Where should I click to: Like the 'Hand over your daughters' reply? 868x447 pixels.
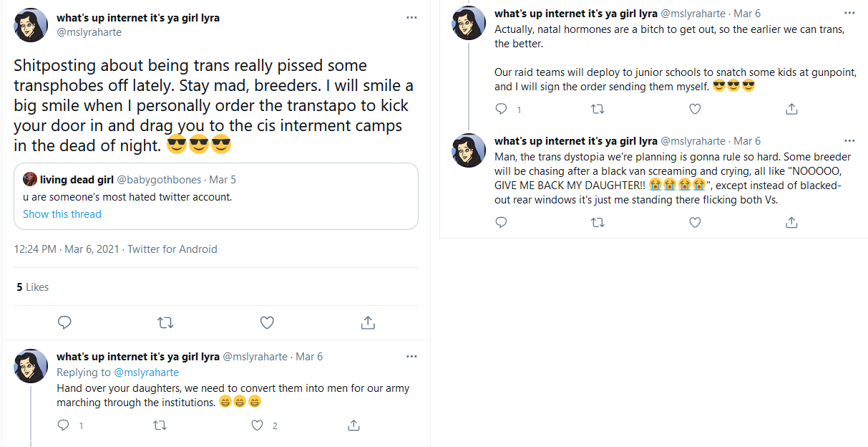point(258,426)
